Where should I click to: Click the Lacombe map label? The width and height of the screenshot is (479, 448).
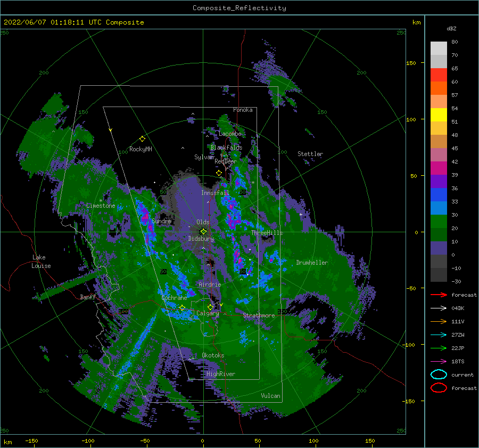(230, 134)
